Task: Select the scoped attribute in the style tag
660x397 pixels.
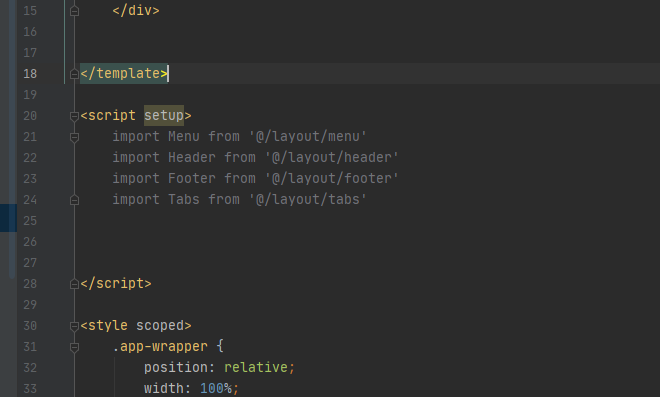Action: tap(160, 326)
